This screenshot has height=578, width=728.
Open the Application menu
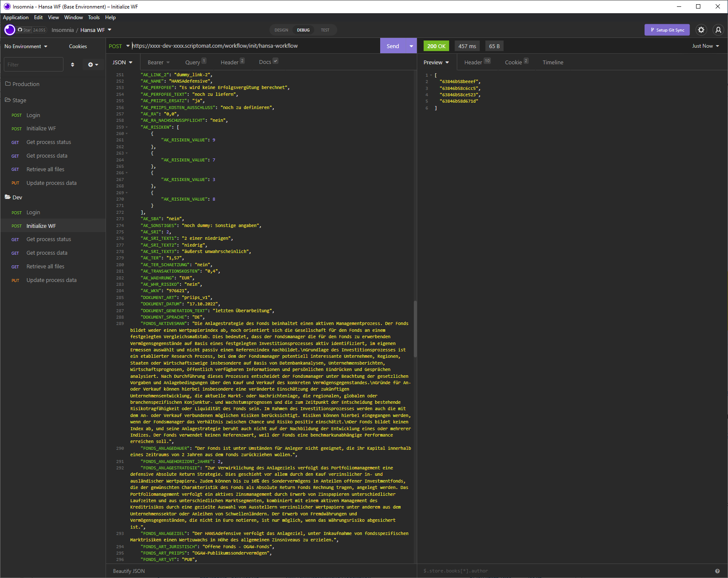click(x=16, y=17)
